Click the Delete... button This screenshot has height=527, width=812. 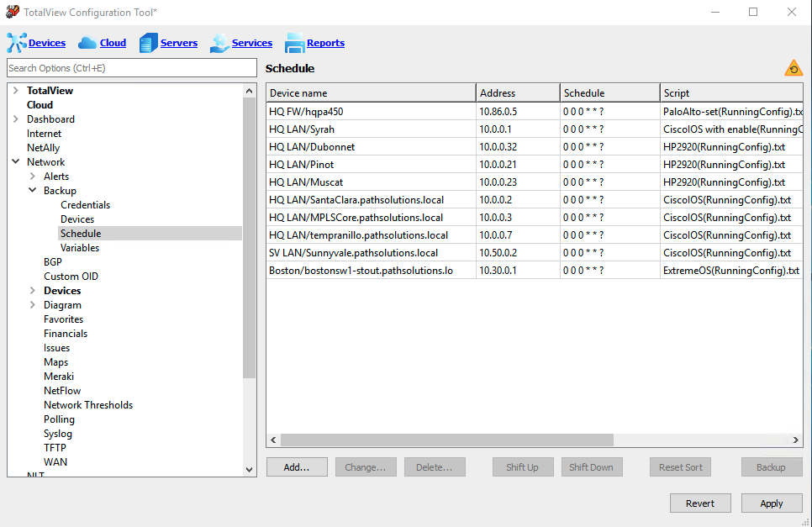click(435, 467)
